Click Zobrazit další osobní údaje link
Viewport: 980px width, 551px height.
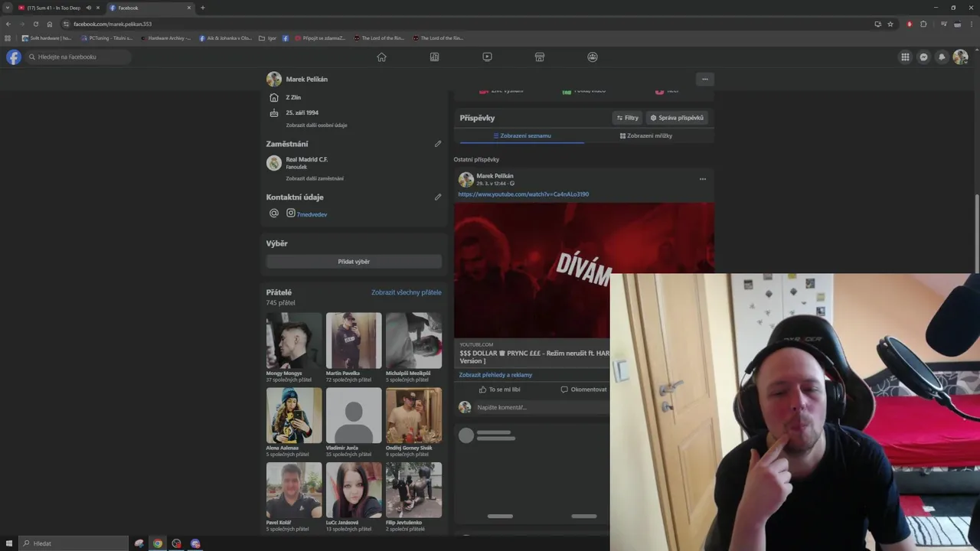(316, 126)
